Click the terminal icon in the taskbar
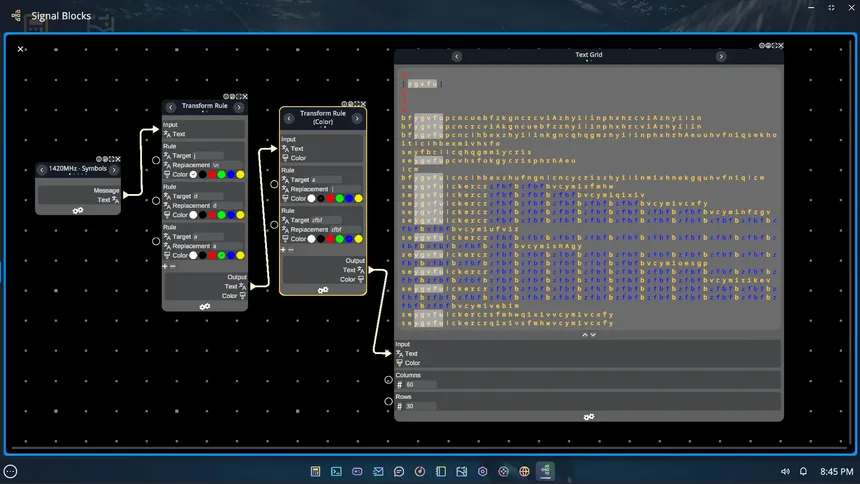 tap(337, 471)
